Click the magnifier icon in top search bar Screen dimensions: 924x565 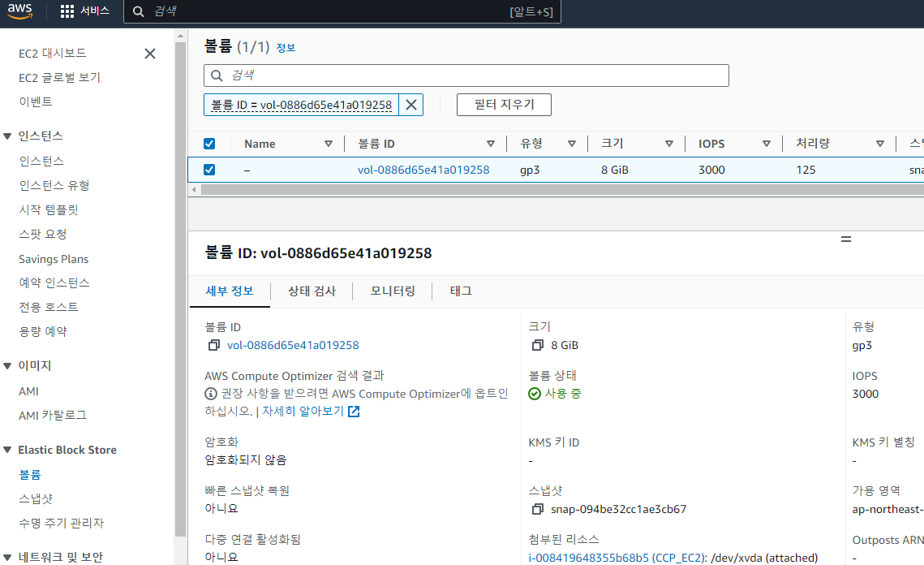pos(139,12)
